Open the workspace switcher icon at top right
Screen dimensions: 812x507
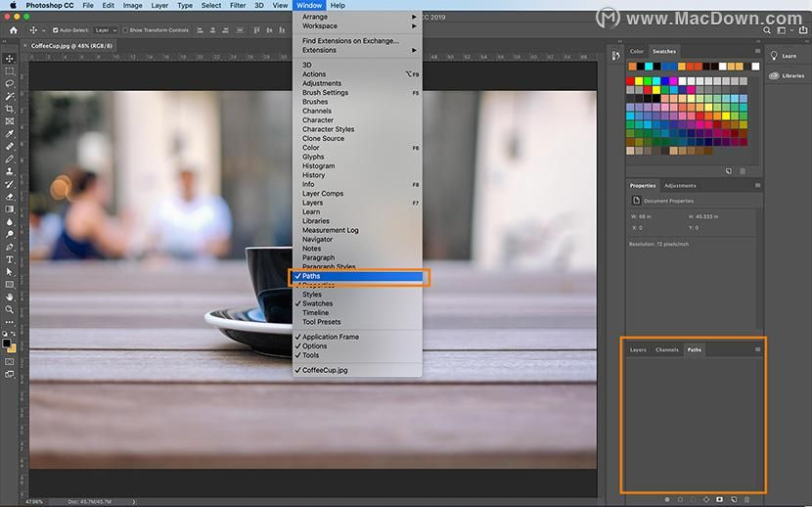783,30
